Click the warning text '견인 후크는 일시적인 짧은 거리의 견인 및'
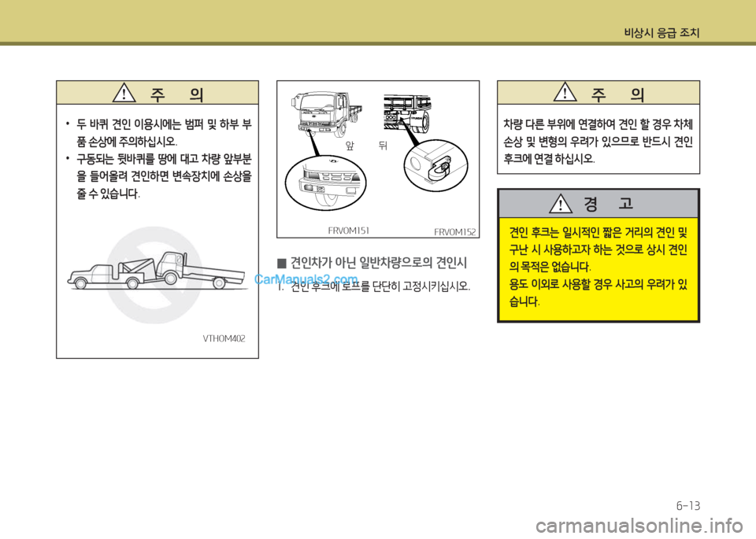 (598, 233)
